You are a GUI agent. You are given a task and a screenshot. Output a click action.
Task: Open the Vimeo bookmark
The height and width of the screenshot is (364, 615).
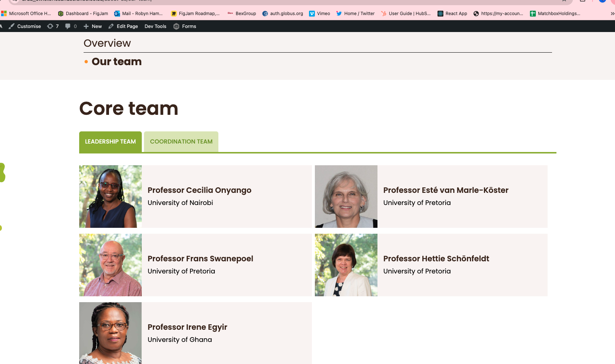pos(319,14)
